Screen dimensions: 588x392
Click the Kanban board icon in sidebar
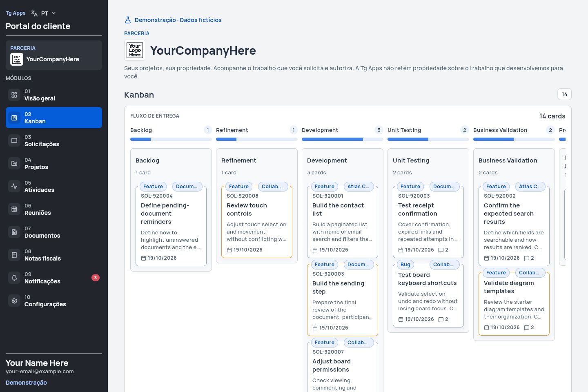(x=14, y=118)
